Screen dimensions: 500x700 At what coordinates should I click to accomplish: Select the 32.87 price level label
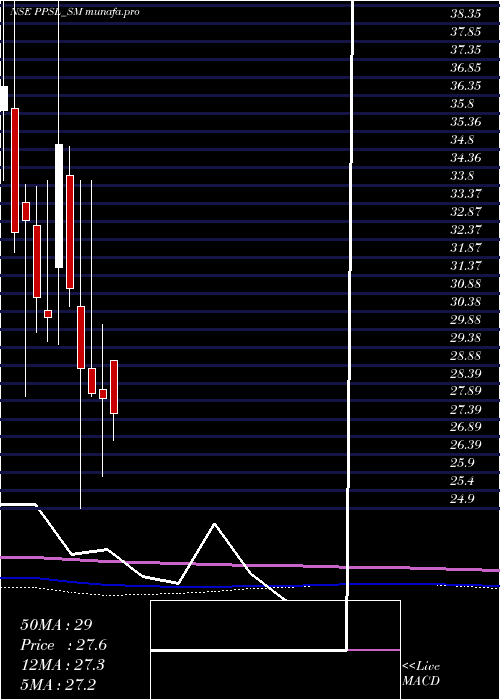click(x=466, y=212)
